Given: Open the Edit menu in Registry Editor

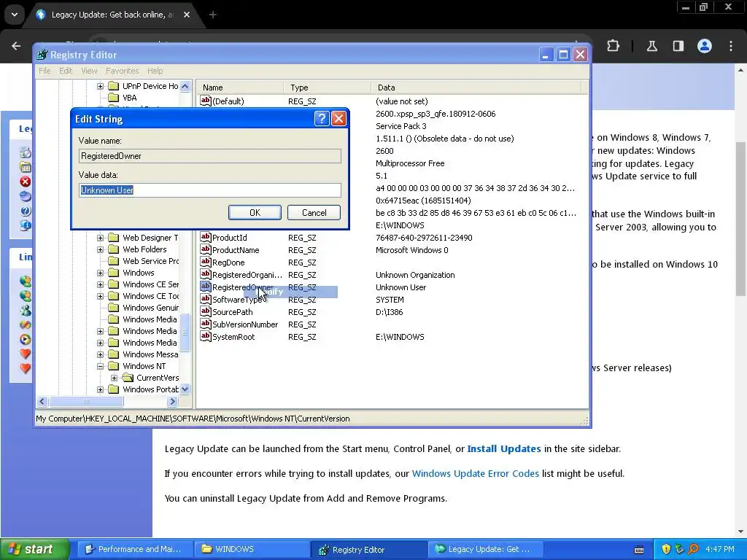Looking at the screenshot, I should click(66, 71).
